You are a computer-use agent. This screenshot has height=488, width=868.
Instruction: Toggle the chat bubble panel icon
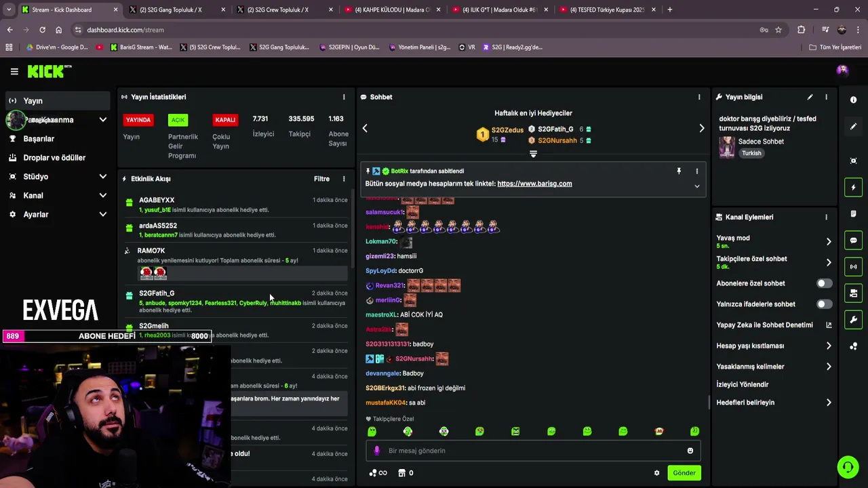coord(853,241)
